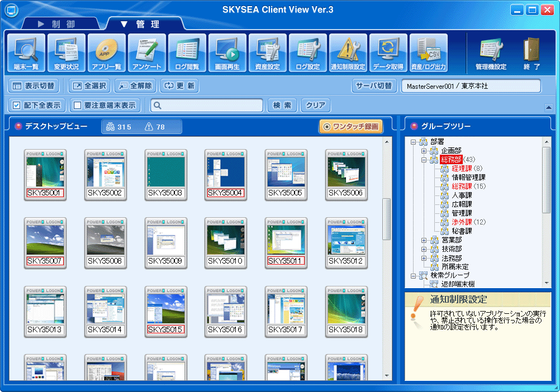
Task: Select the SKY35015 desktop thumbnail
Action: coord(166,312)
